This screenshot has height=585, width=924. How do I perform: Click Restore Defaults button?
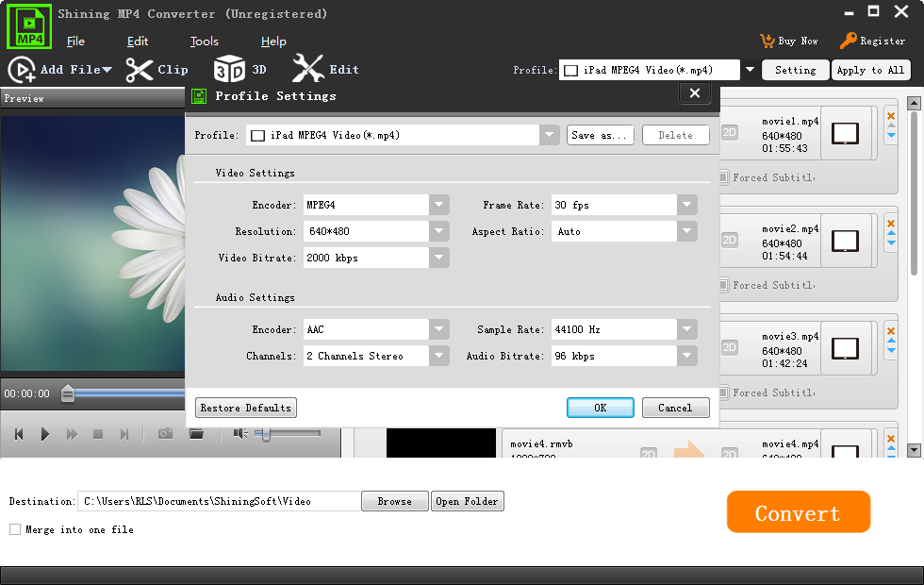246,408
